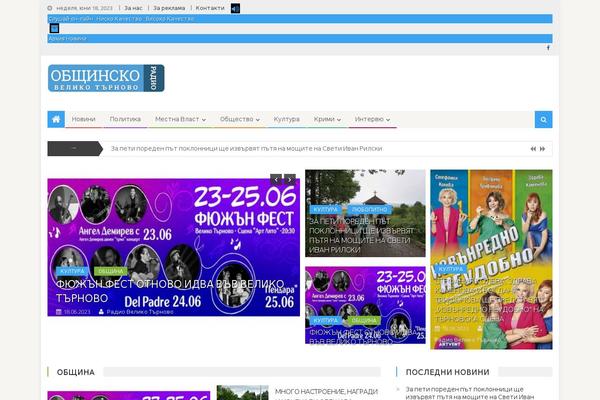Open site search with the magnifier icon
This screenshot has height=400, width=600.
click(x=543, y=119)
